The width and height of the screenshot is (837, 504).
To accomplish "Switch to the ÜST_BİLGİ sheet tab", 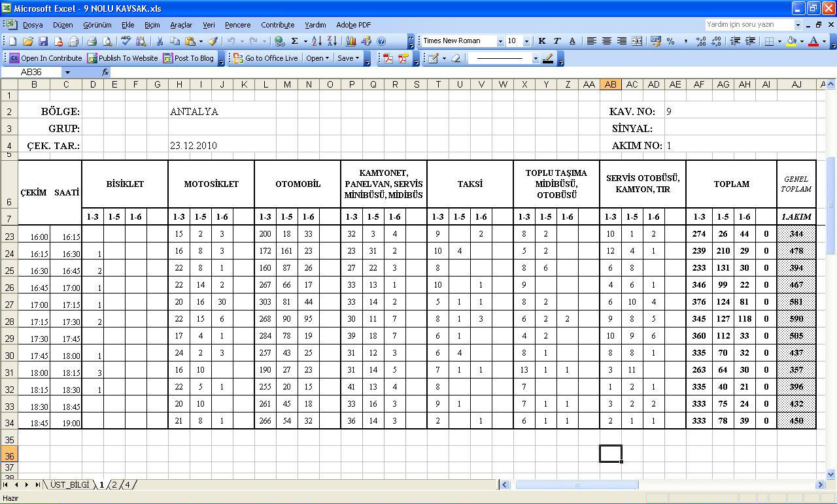I will [69, 485].
